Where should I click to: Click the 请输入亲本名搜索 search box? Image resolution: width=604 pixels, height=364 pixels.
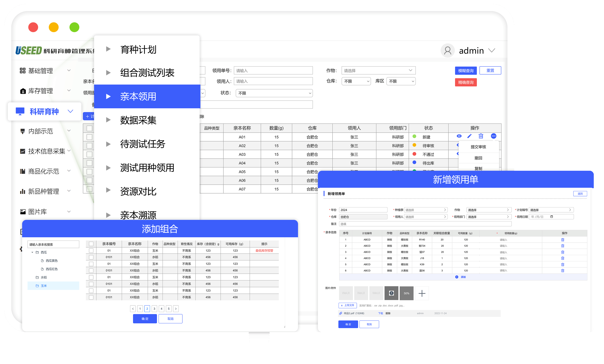coord(53,244)
